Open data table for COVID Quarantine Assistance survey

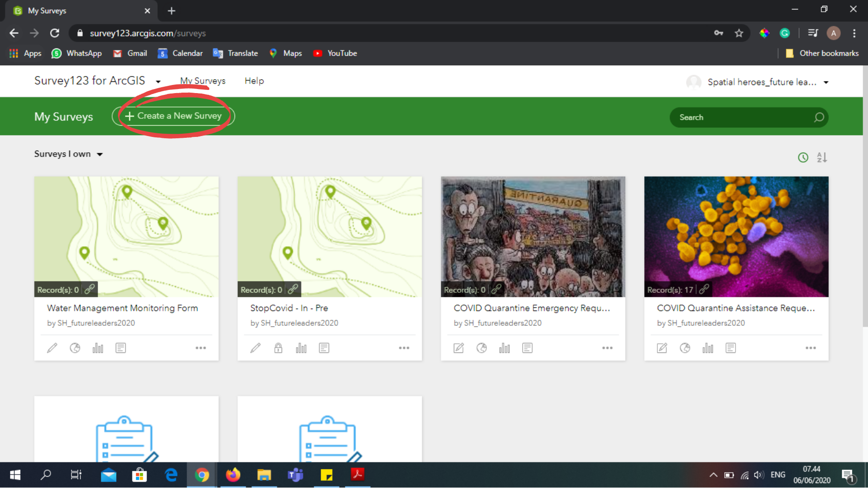click(x=731, y=348)
